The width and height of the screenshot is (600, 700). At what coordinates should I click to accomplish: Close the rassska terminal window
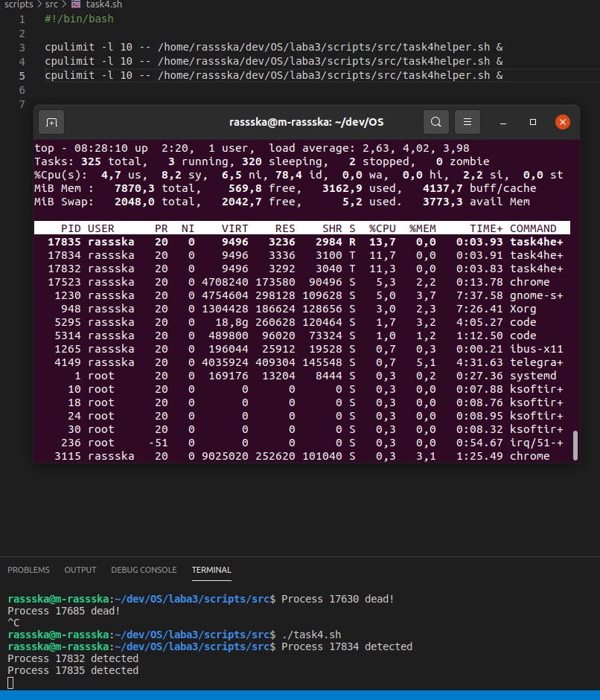point(563,122)
